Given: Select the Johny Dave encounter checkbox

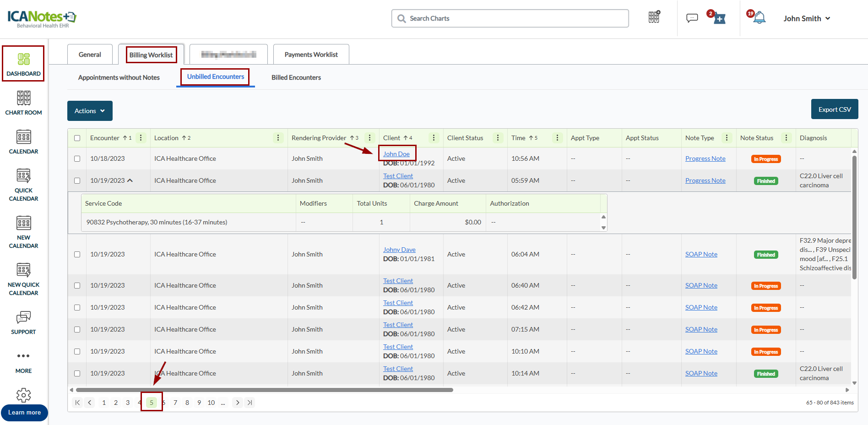Looking at the screenshot, I should point(77,254).
